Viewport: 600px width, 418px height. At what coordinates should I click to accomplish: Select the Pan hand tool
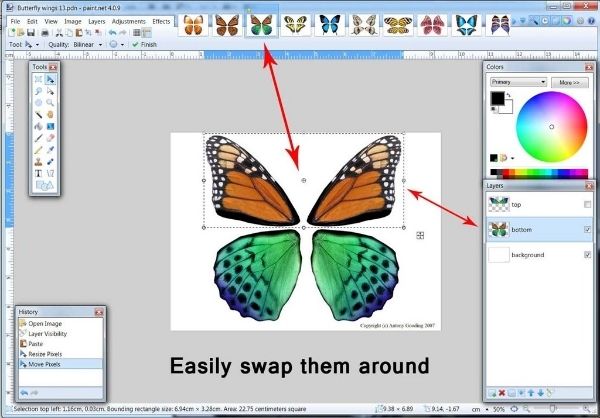(50, 114)
